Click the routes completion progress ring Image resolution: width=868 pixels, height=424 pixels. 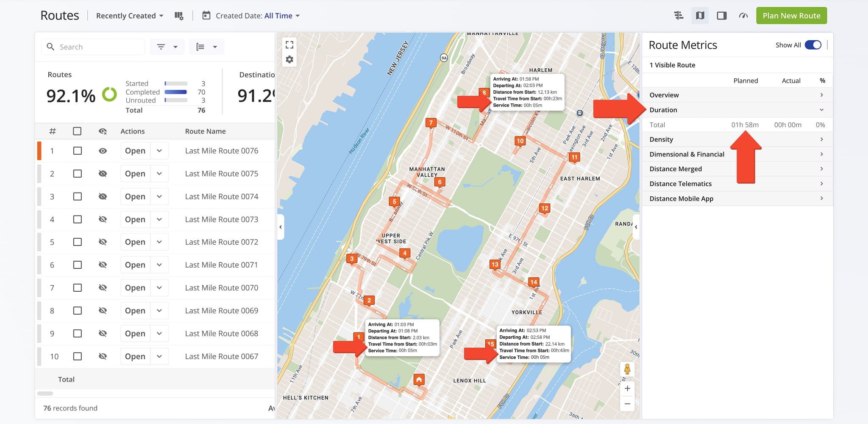pos(109,95)
